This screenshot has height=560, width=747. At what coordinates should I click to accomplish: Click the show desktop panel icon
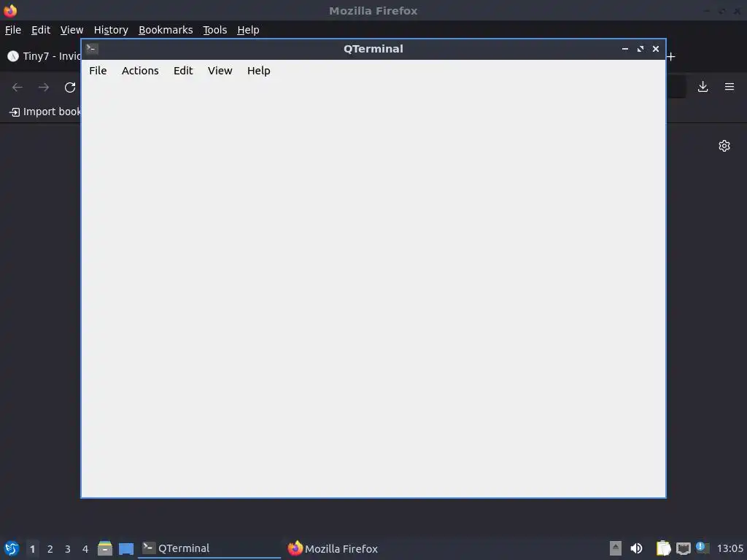click(126, 548)
